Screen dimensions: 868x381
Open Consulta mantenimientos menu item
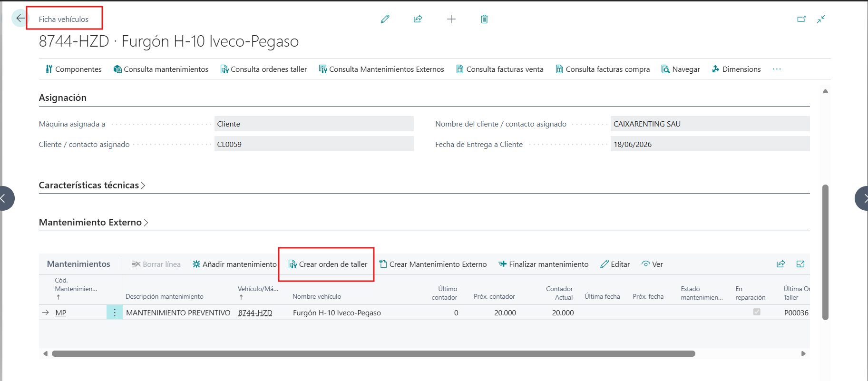161,69
